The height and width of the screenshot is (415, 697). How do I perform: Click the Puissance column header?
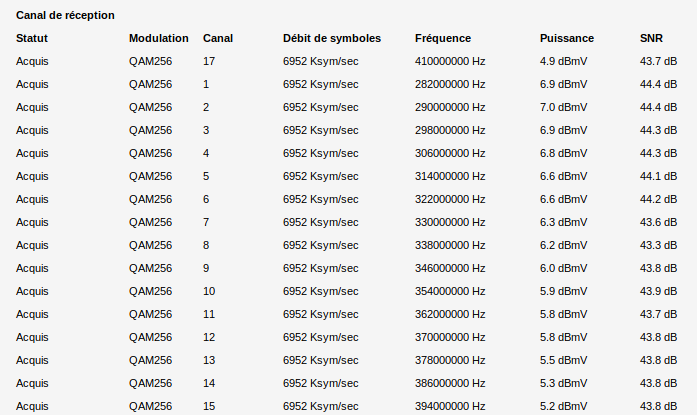pyautogui.click(x=566, y=38)
